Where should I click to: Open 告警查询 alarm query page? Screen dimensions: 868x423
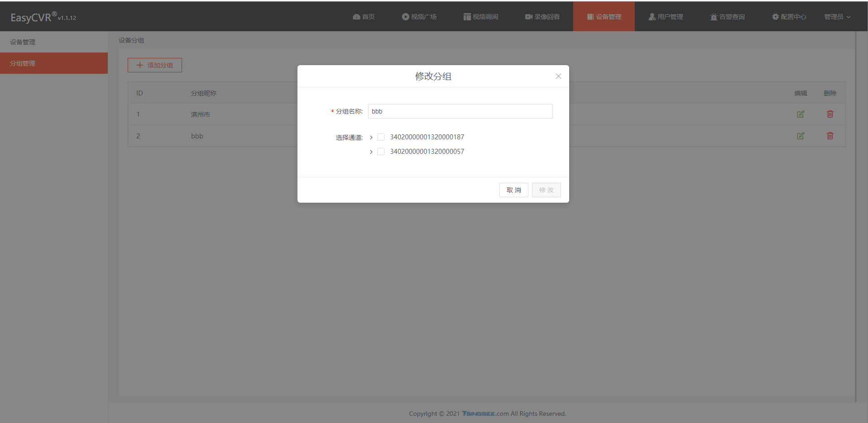click(x=727, y=17)
